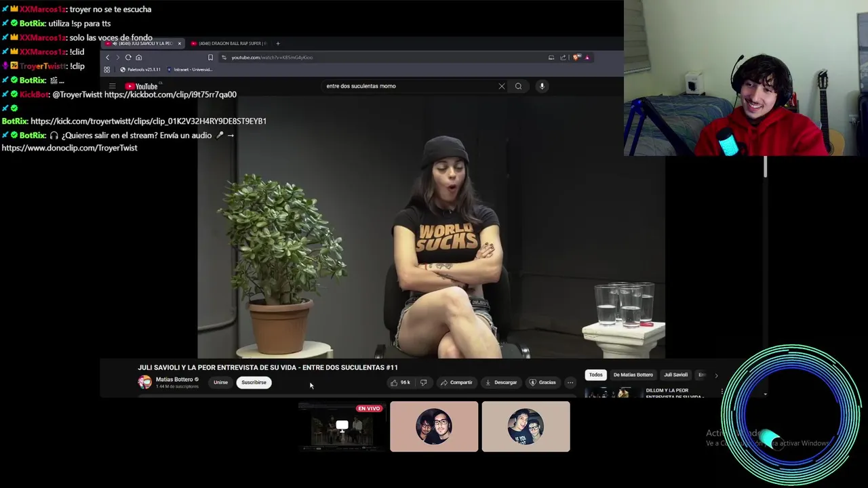Switch to the DRAGON BALL RAP SUPER tab
The height and width of the screenshot is (488, 868).
tap(229, 43)
